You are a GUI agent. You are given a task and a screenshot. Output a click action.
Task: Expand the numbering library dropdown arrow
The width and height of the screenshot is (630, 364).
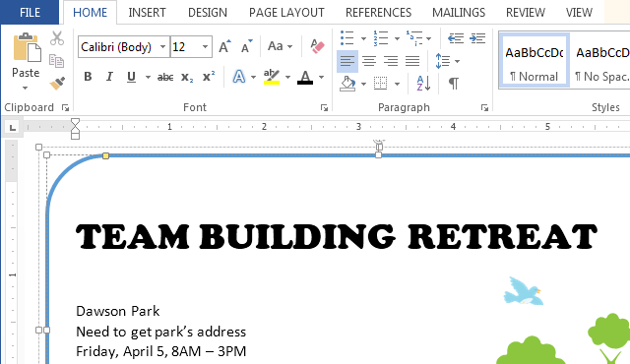(x=397, y=39)
